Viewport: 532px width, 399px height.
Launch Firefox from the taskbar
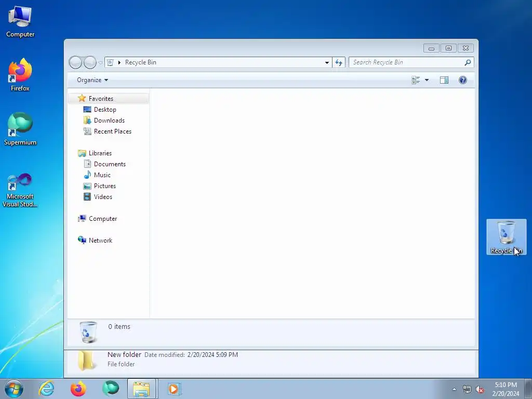pos(78,389)
